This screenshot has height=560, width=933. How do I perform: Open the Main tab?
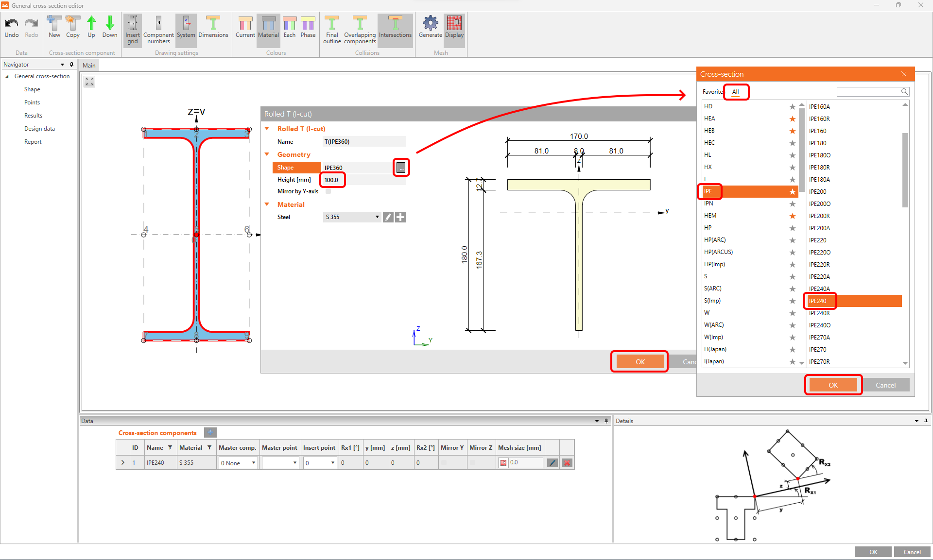[x=89, y=66]
